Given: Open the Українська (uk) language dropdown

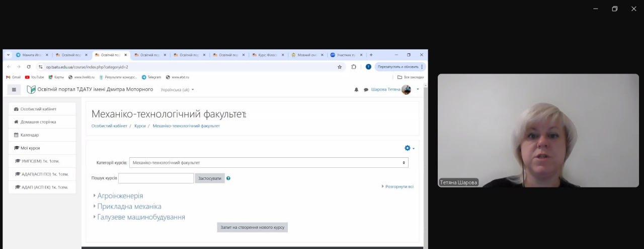Looking at the screenshot, I should [177, 90].
